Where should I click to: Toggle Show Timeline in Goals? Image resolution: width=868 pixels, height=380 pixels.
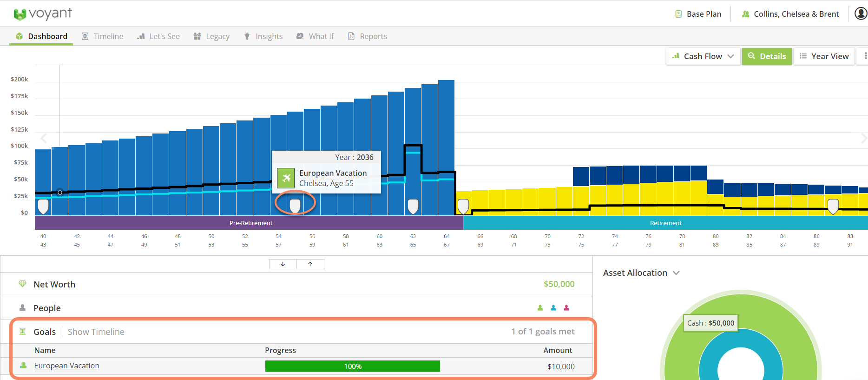point(96,332)
